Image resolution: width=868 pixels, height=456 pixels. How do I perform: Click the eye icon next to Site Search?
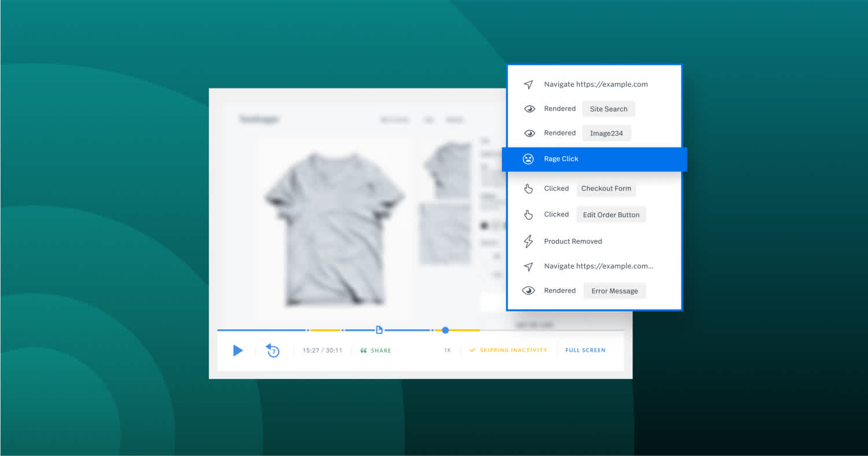click(x=529, y=109)
